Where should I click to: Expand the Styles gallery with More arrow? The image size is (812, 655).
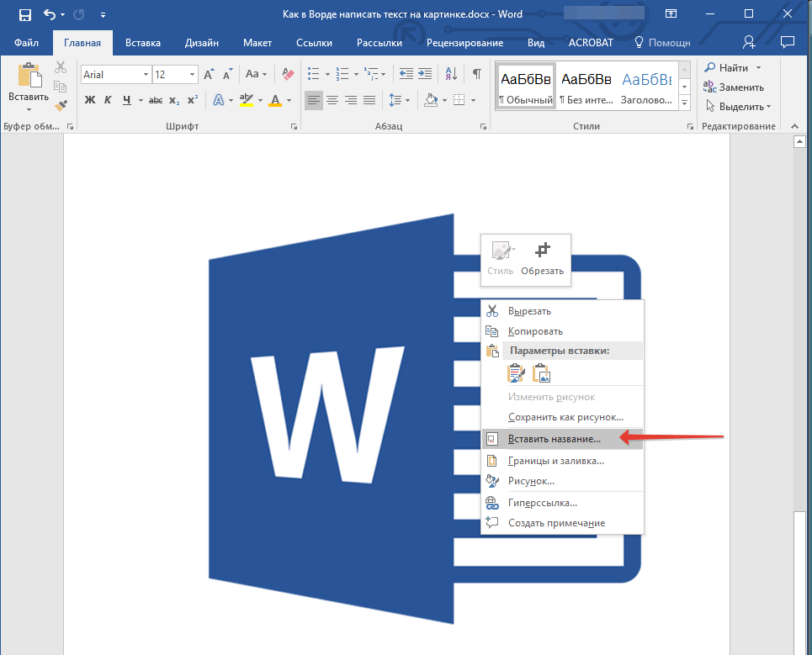(684, 103)
